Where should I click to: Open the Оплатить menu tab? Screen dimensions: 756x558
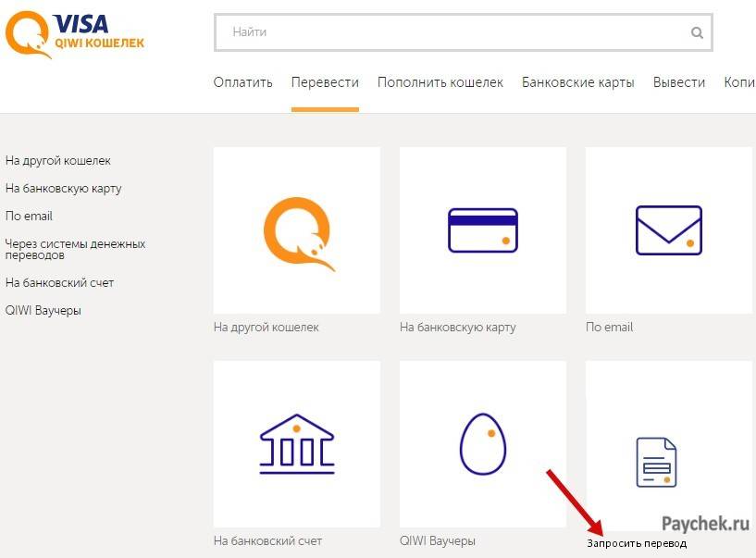[x=242, y=82]
